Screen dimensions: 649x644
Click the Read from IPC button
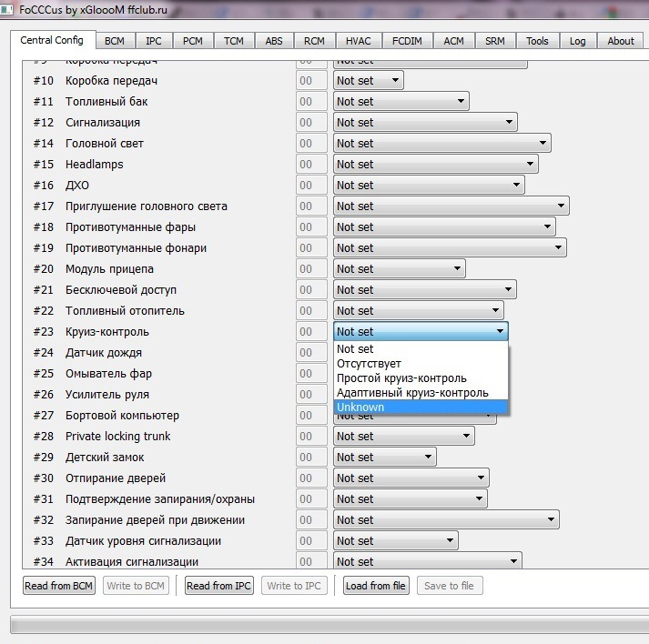(x=219, y=586)
